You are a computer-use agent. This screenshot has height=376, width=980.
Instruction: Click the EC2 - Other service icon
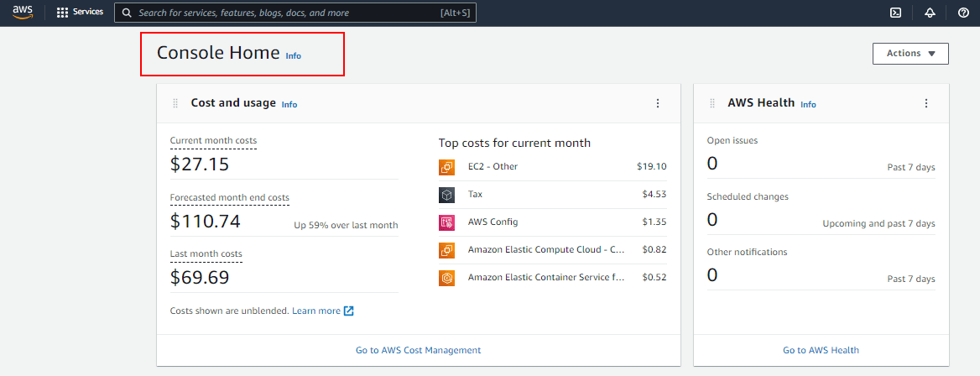(446, 167)
